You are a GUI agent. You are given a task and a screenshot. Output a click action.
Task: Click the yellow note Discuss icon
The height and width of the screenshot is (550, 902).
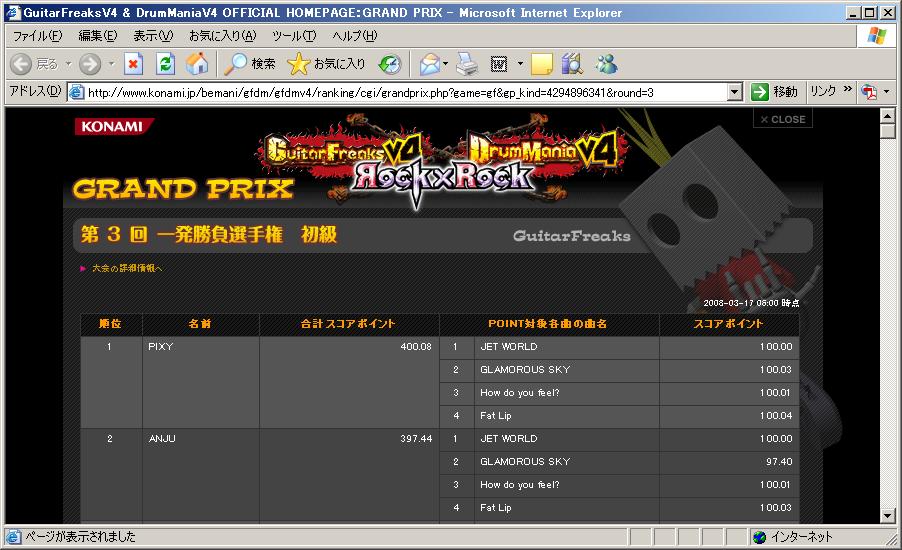pos(541,64)
